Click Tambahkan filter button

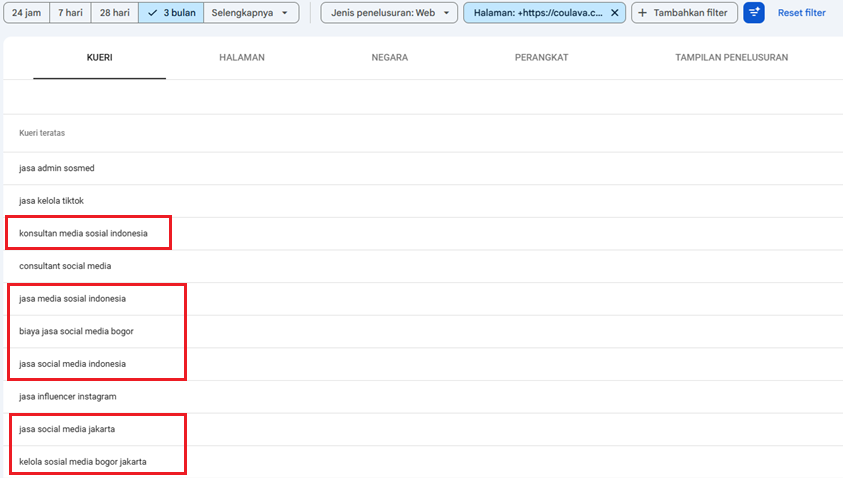coord(684,12)
